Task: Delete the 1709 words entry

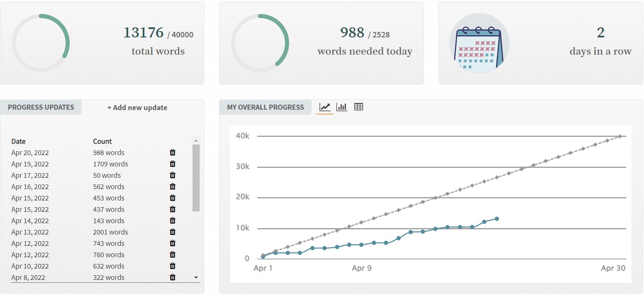Action: coord(172,164)
